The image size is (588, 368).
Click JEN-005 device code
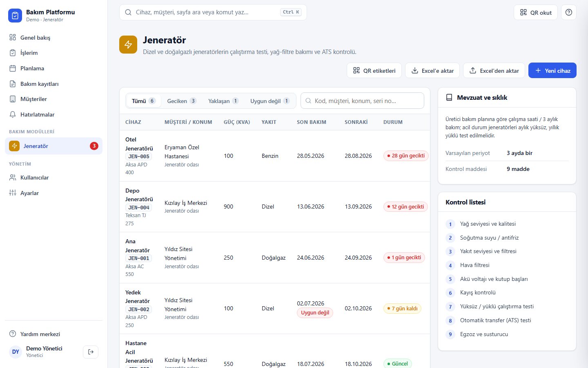(x=139, y=157)
